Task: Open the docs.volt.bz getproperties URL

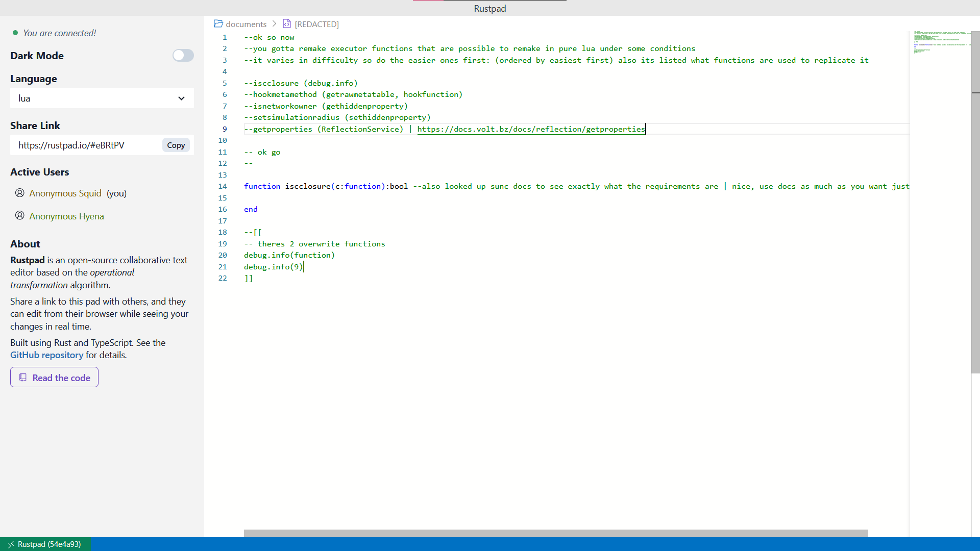Action: click(x=531, y=129)
